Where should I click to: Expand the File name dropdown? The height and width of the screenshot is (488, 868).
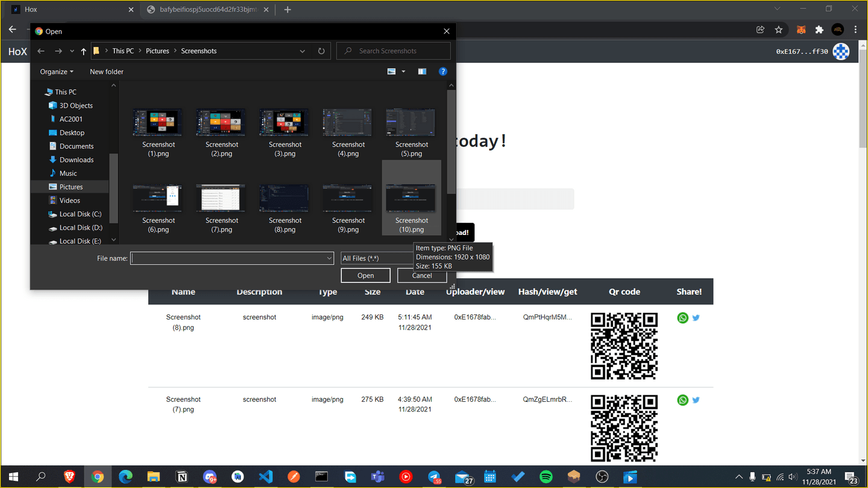329,258
